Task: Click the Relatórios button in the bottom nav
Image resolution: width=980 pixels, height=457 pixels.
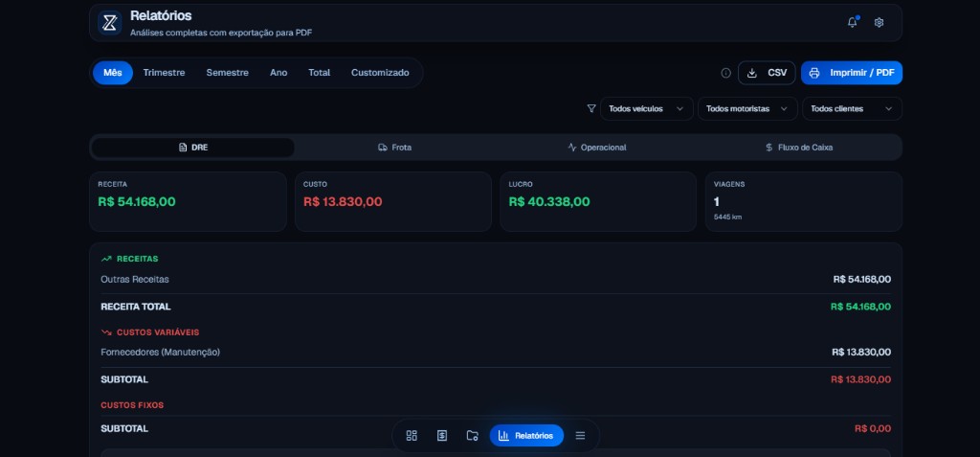Action: (526, 436)
